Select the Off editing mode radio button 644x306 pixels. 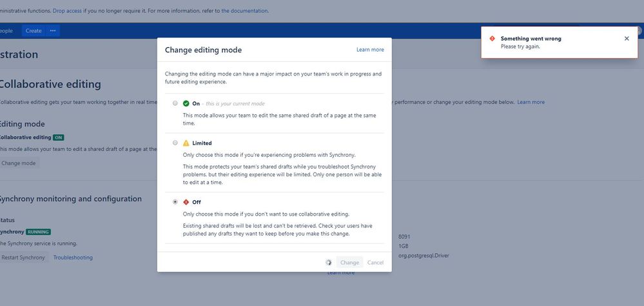[175, 202]
